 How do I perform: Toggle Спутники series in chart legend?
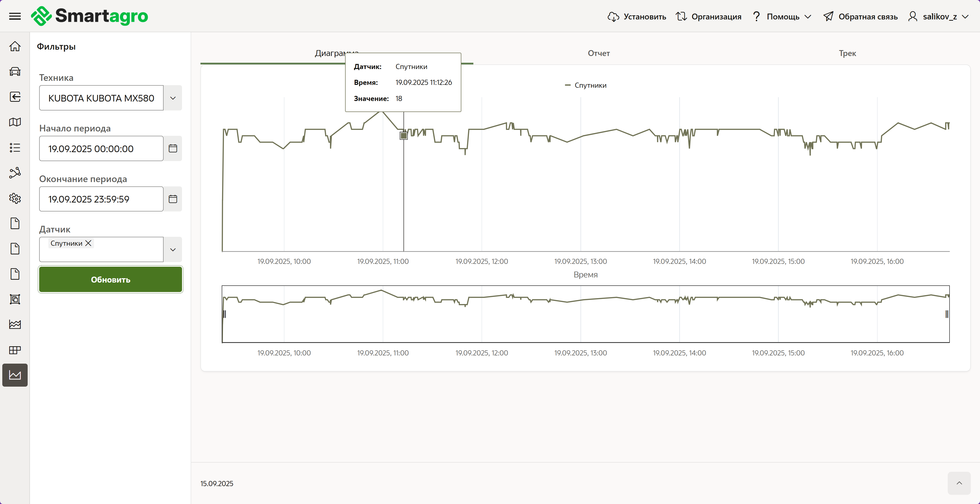(586, 85)
